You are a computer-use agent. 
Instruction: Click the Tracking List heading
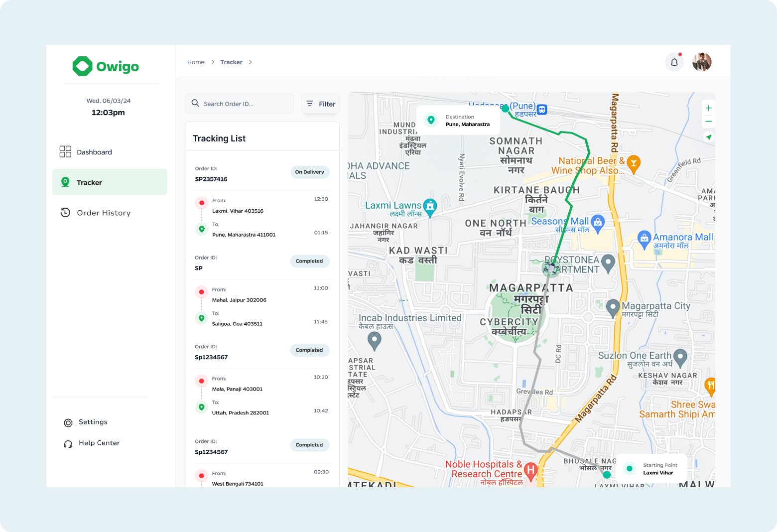219,138
